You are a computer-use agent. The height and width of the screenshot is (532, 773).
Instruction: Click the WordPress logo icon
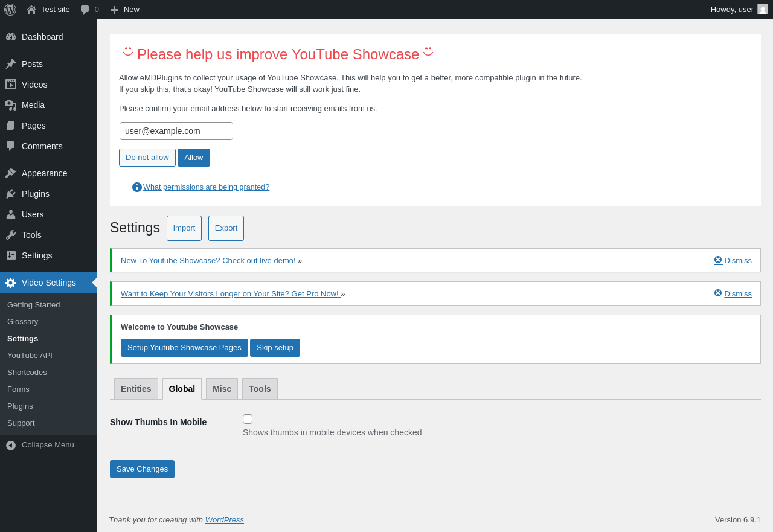coord(10,10)
